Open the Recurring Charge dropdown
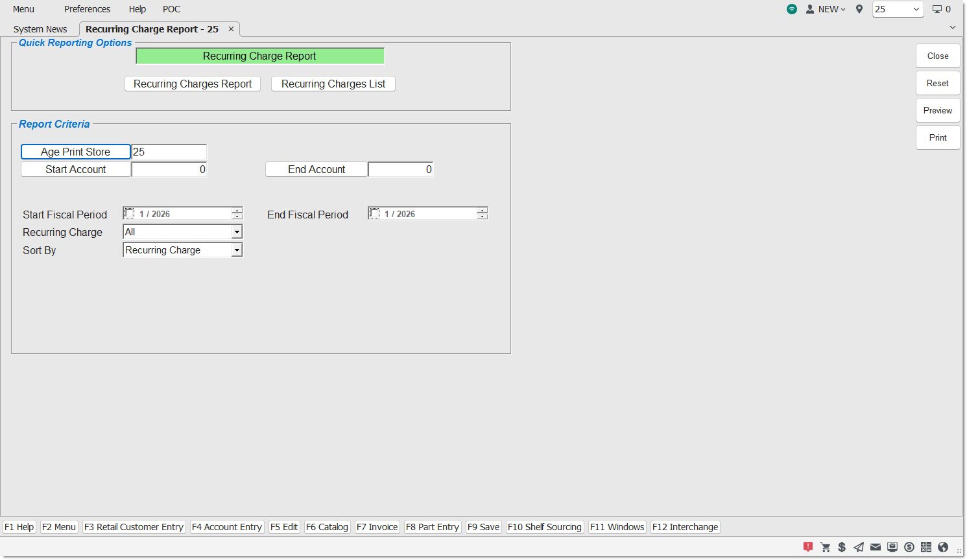The width and height of the screenshot is (967, 560). (x=237, y=232)
